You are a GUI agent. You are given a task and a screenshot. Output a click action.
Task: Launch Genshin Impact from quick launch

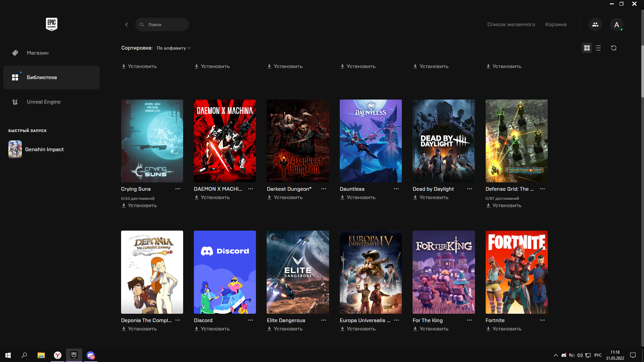36,149
